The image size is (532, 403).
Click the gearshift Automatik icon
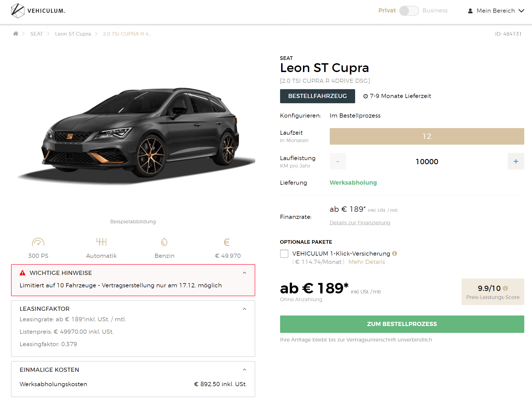(101, 242)
